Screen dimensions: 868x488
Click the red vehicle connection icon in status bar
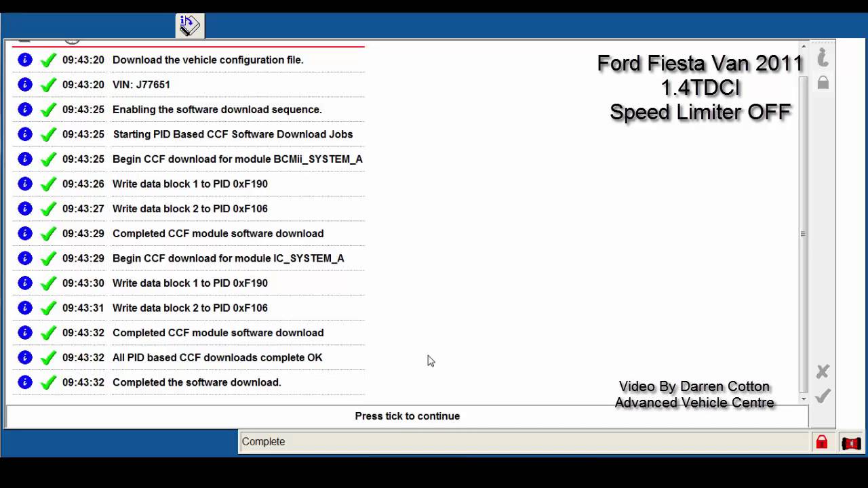tap(851, 443)
